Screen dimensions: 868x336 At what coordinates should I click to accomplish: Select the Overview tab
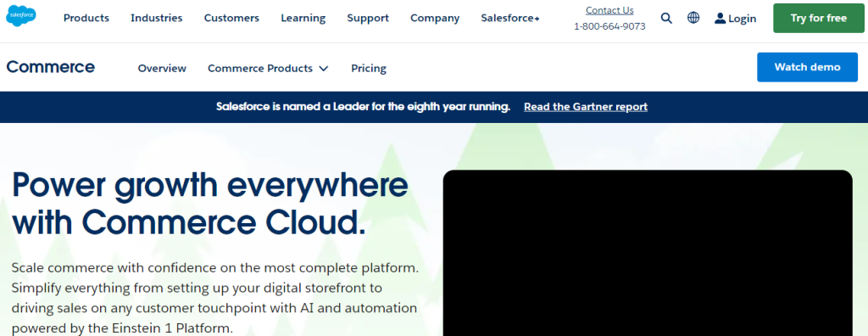162,68
